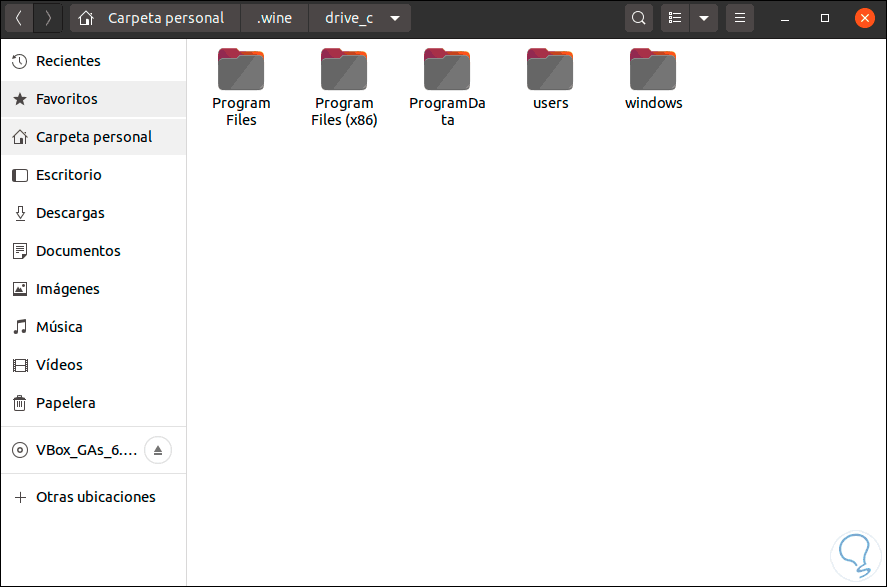This screenshot has width=887, height=587.
Task: Open the search magnifier button
Action: point(639,18)
